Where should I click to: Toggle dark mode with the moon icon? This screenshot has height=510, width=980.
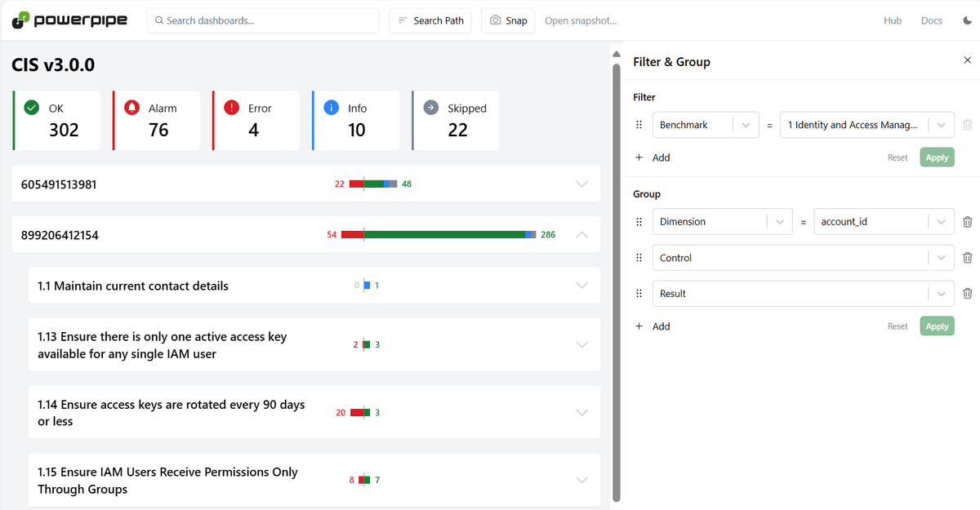(966, 20)
